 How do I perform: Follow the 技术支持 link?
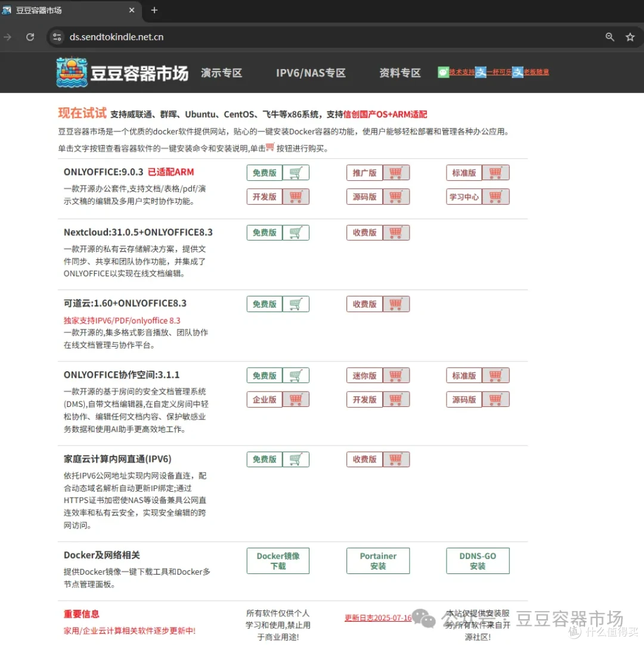(462, 72)
